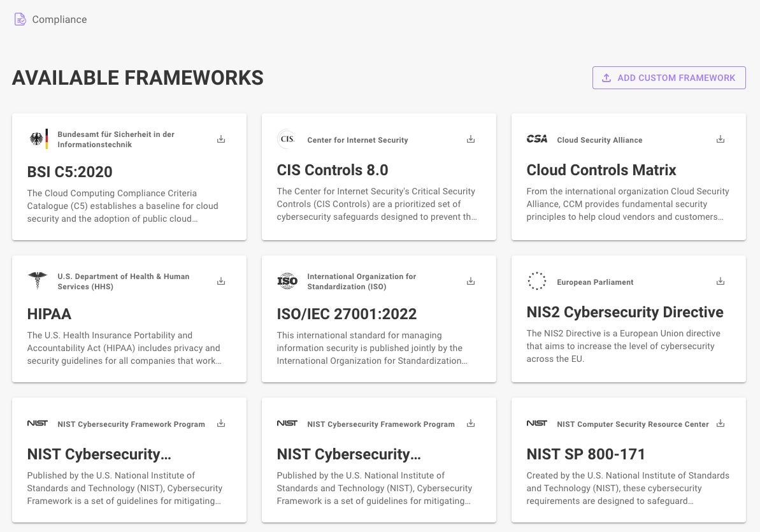Click description starting 'This international standard for managing'
Screen dimensions: 760x532
click(x=372, y=348)
